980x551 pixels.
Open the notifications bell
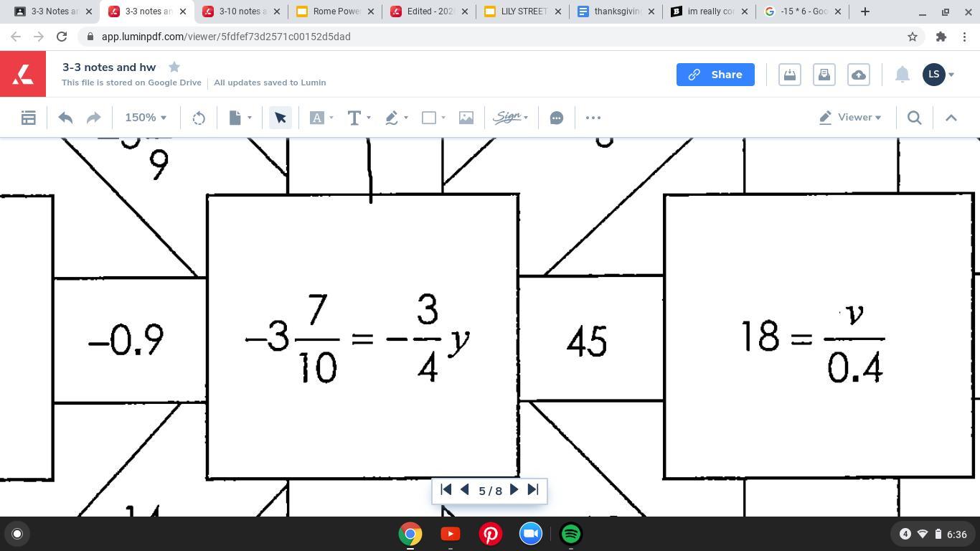(x=903, y=75)
